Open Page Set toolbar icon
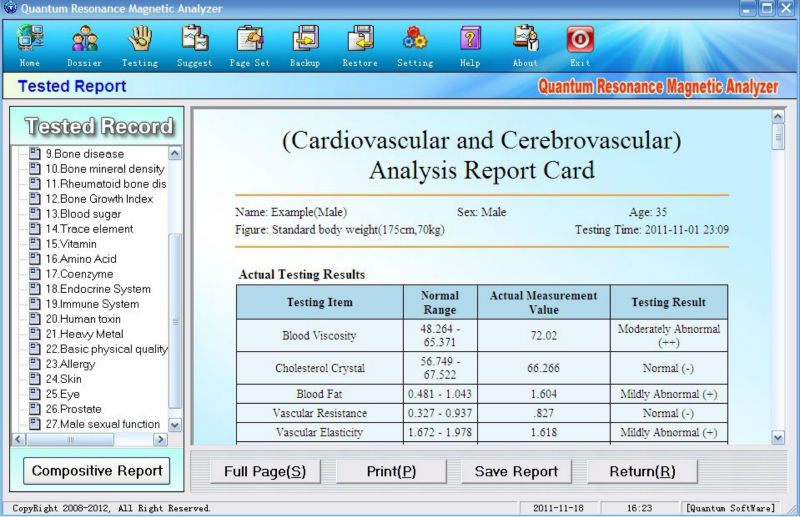 pos(250,39)
